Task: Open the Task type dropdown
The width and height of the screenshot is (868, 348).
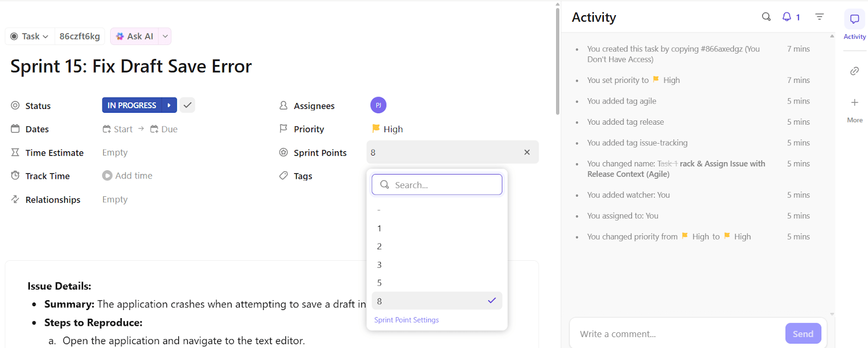Action: click(30, 36)
